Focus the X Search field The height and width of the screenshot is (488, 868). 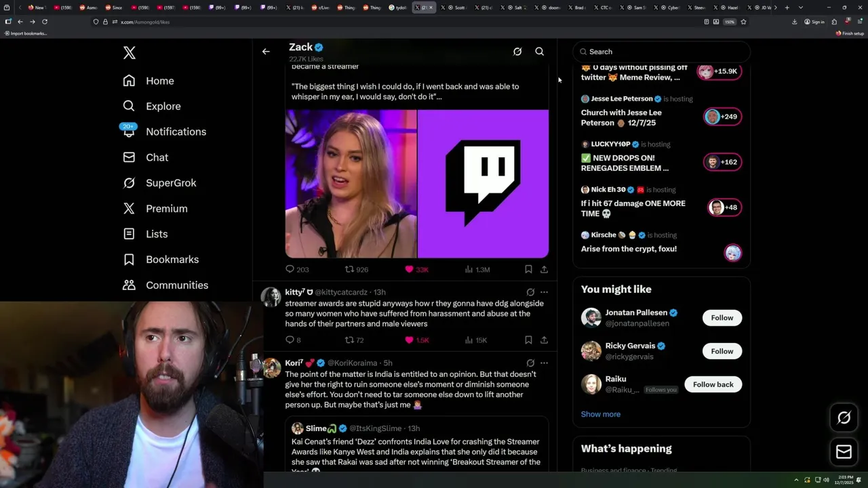(x=662, y=52)
